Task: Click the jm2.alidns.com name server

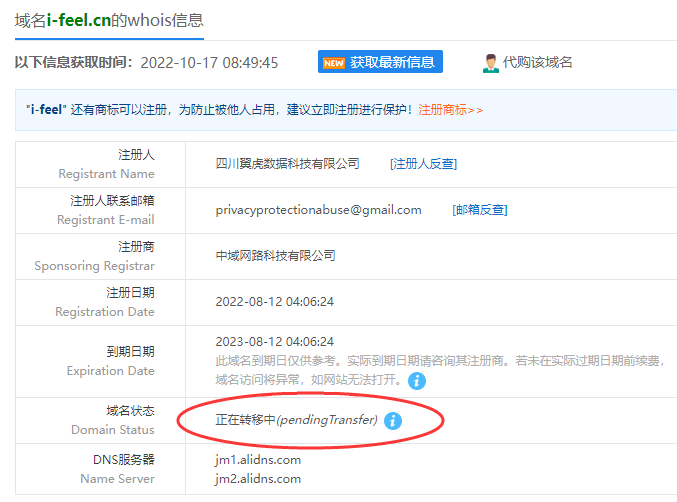Action: [257, 479]
